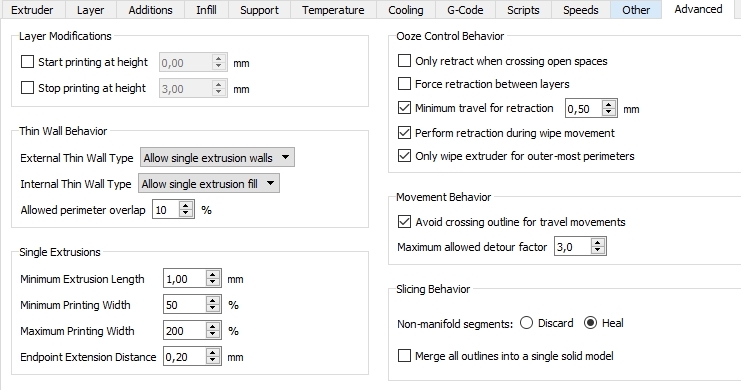Go to the G-Code tab
The image size is (741, 390).
point(465,10)
